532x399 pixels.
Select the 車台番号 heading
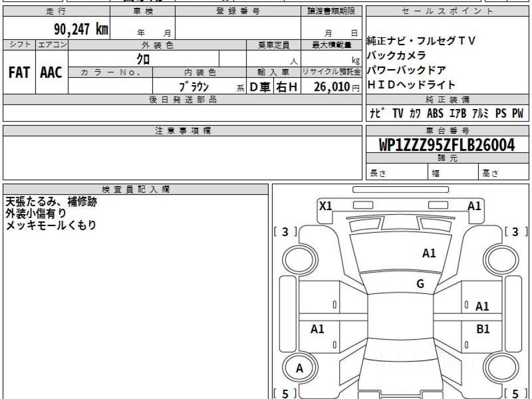(x=447, y=131)
